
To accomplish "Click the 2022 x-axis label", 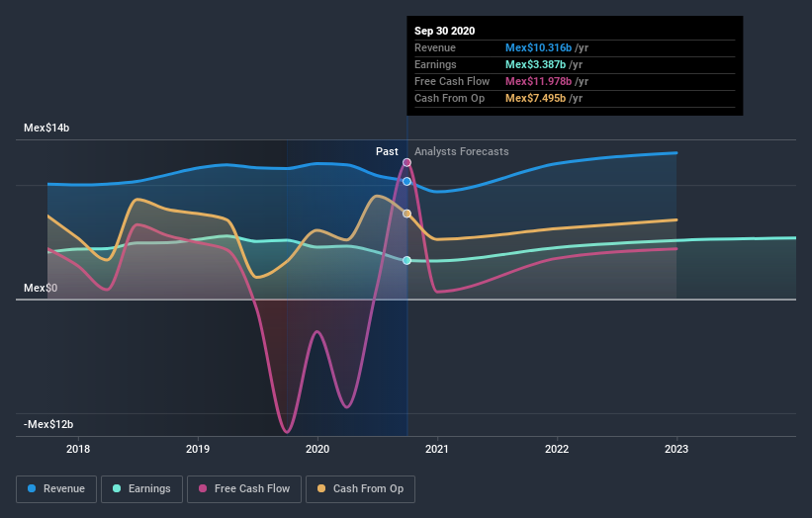I will 557,449.
